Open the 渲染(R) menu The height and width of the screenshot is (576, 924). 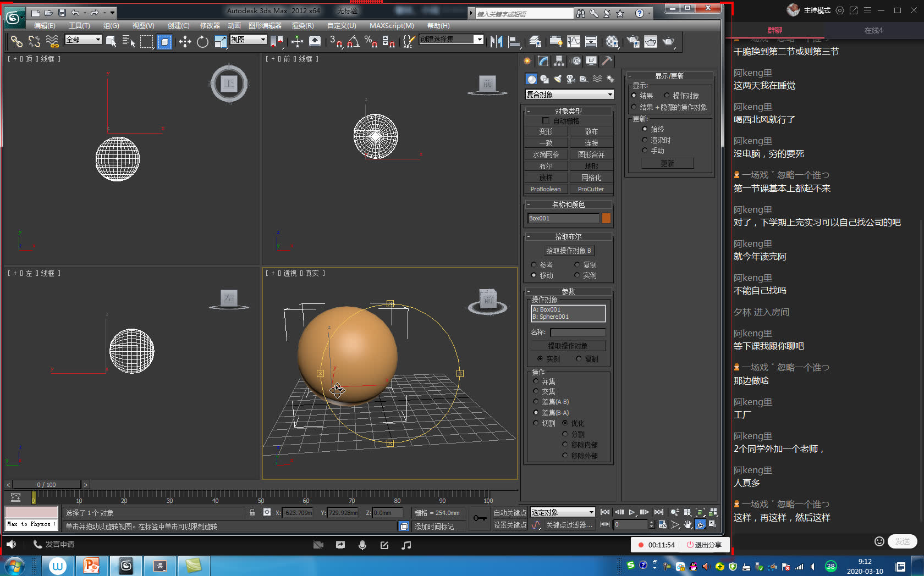302,26
